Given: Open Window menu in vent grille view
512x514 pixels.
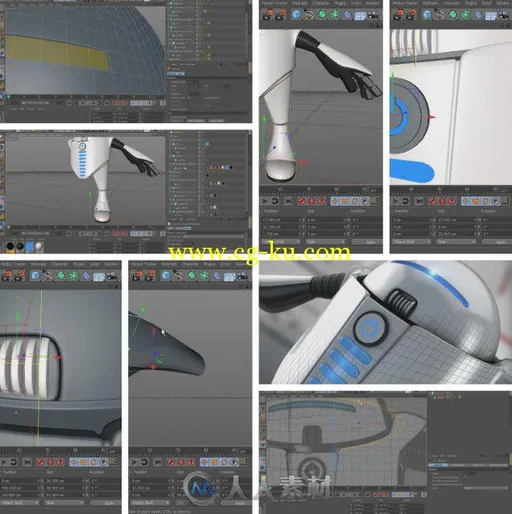Looking at the screenshot, I should point(111,264).
